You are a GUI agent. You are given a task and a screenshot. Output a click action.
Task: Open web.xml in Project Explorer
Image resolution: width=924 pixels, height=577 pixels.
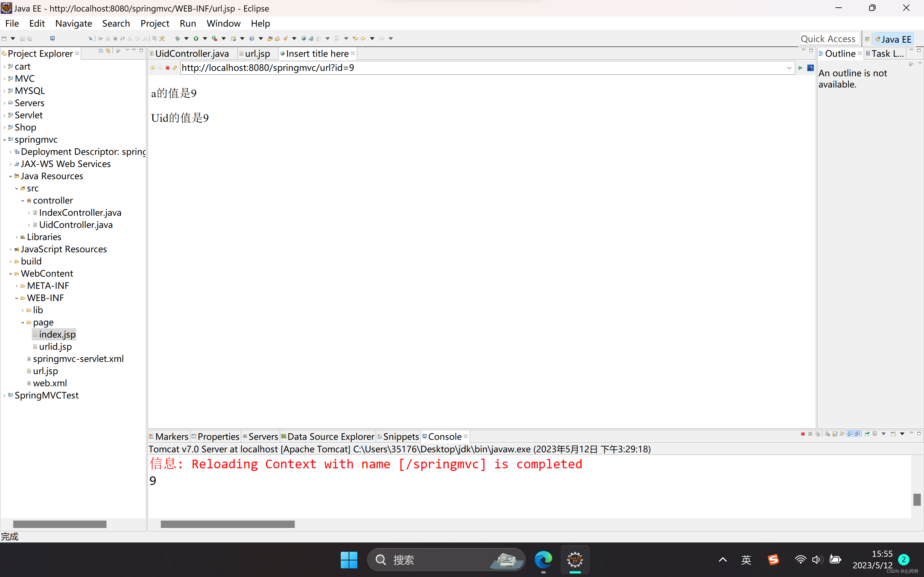tap(50, 383)
